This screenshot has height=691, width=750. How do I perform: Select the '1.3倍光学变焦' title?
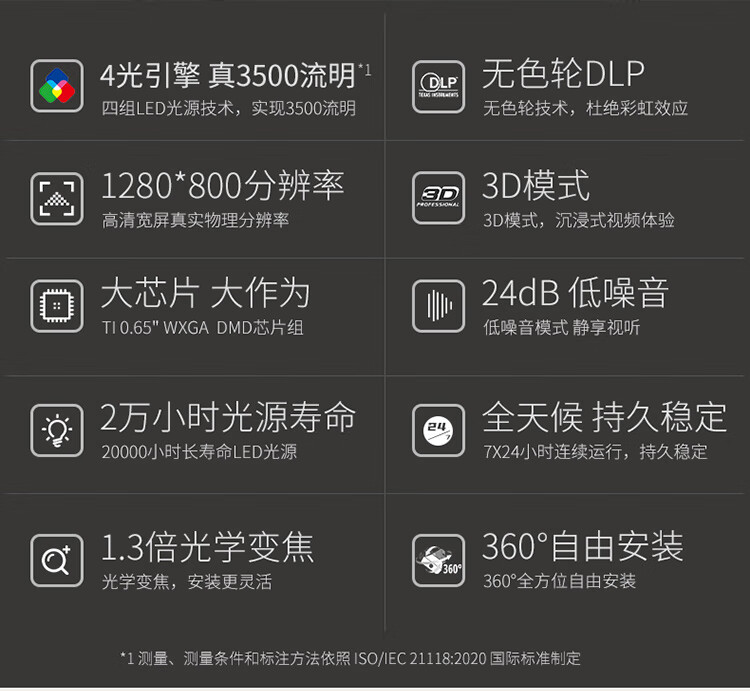click(x=208, y=547)
